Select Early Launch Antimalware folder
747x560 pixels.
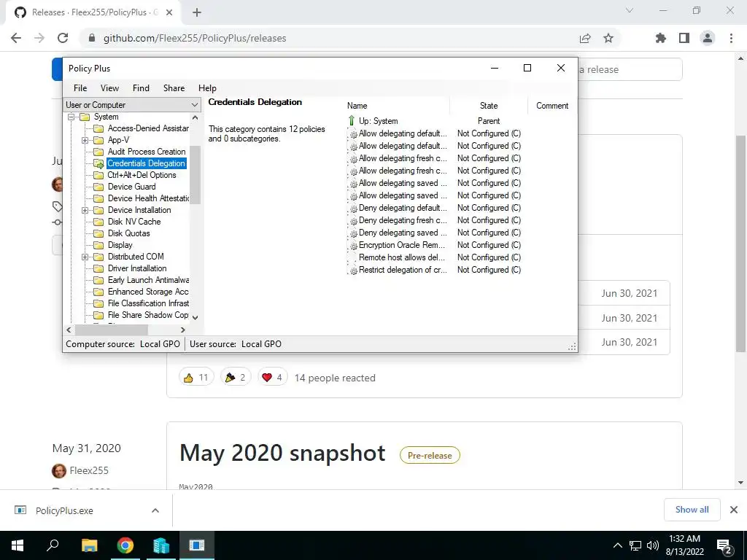pyautogui.click(x=147, y=280)
